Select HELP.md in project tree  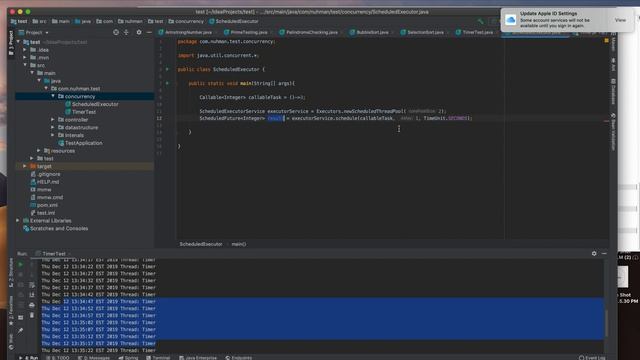pyautogui.click(x=44, y=182)
